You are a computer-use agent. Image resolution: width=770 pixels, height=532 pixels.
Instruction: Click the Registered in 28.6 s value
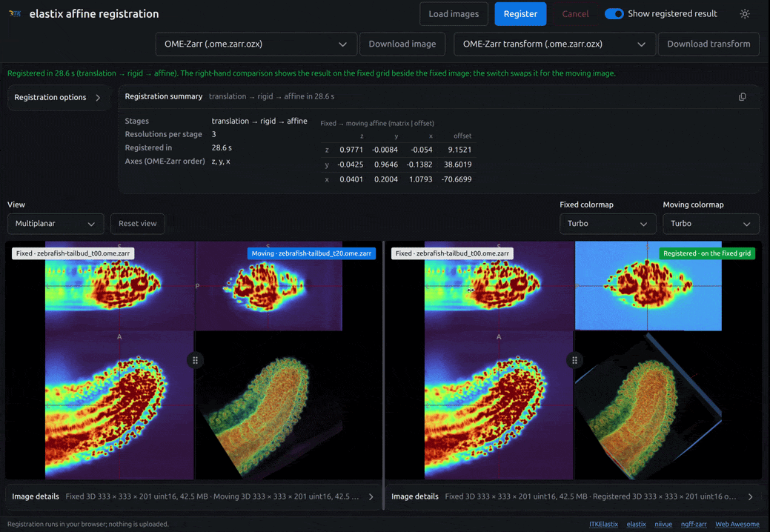222,147
